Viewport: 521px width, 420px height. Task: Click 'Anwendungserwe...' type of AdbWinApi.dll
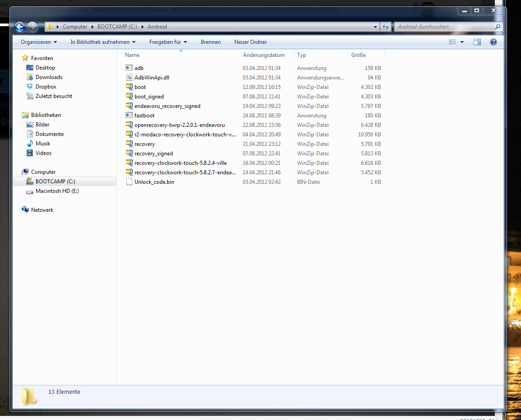[x=320, y=78]
